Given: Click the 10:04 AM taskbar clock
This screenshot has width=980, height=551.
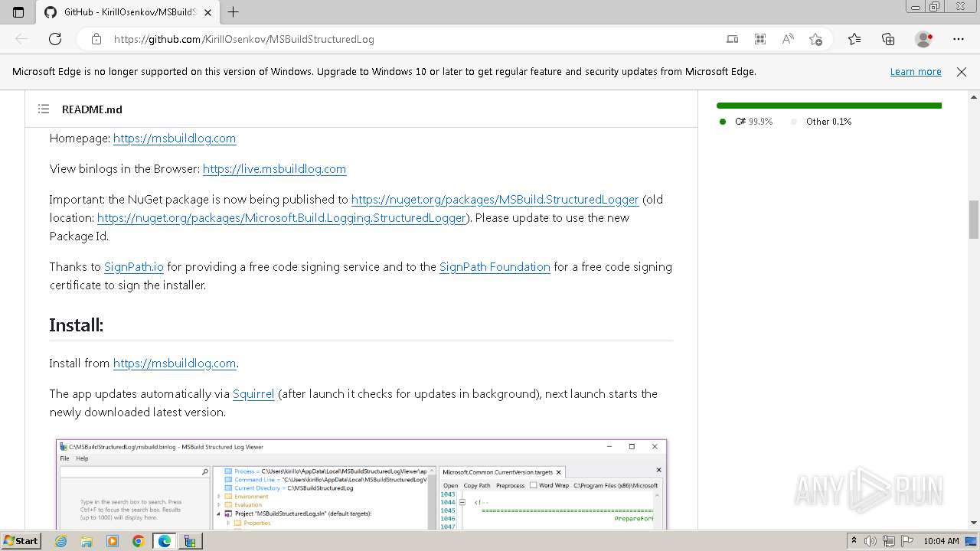Looking at the screenshot, I should (x=941, y=541).
